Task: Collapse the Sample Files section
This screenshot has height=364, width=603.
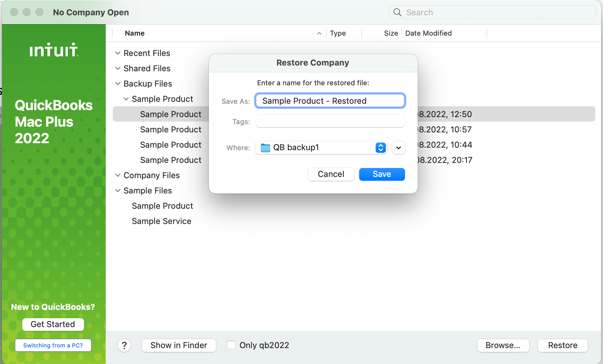Action: pos(117,190)
